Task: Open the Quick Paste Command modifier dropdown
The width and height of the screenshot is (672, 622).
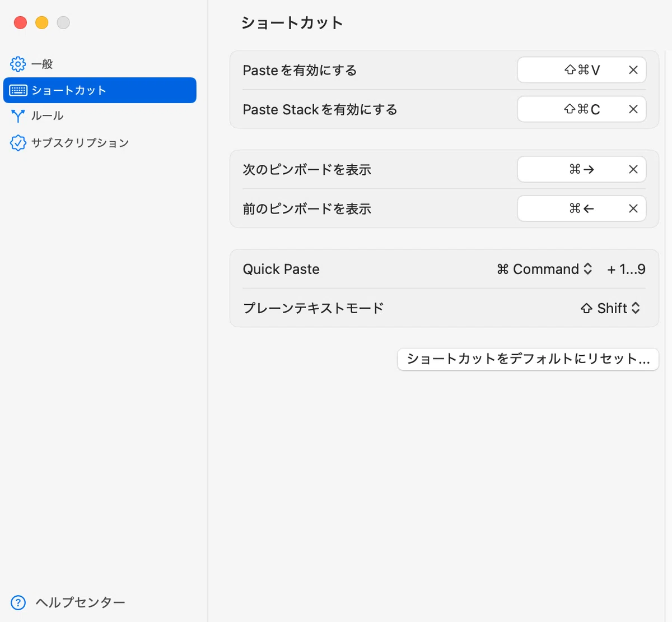Action: pyautogui.click(x=544, y=269)
